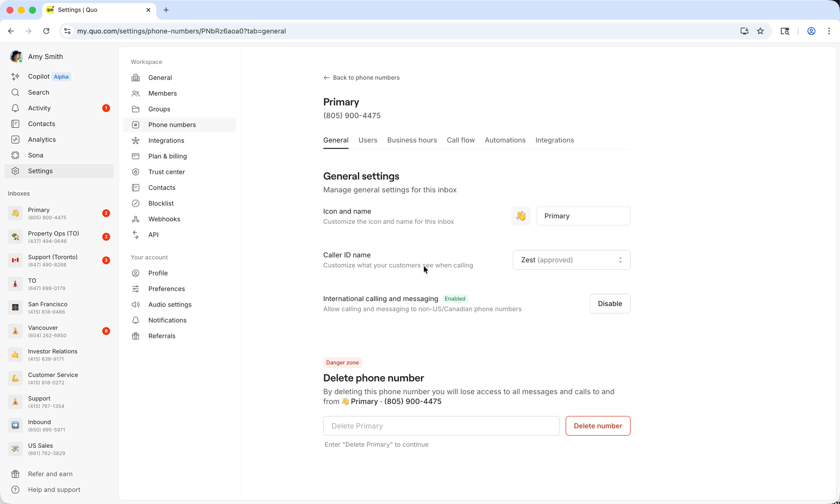Switch to the Business hours tab
Image resolution: width=840 pixels, height=504 pixels.
tap(412, 140)
